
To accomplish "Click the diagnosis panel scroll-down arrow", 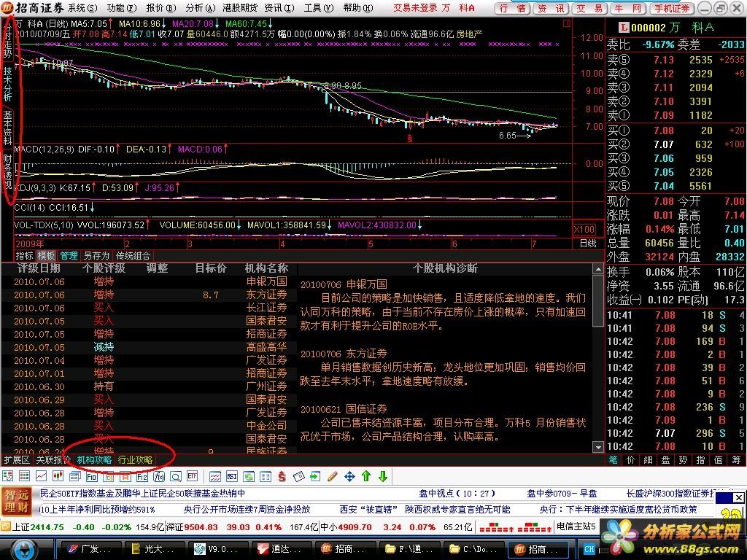I will pos(598,447).
